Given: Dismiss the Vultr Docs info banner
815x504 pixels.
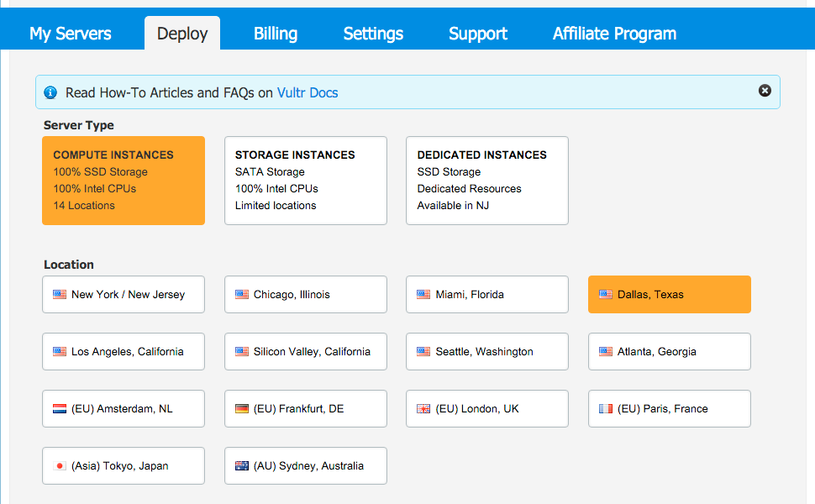Looking at the screenshot, I should coord(765,91).
